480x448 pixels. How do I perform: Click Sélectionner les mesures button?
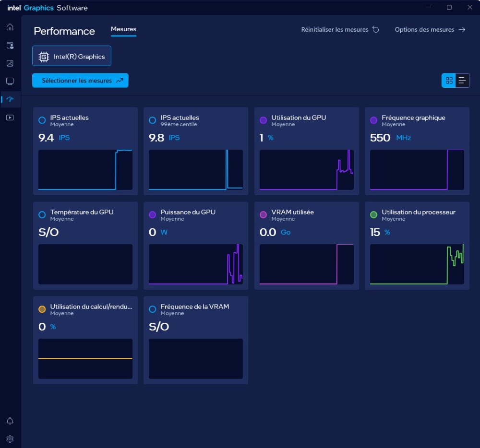pos(80,81)
